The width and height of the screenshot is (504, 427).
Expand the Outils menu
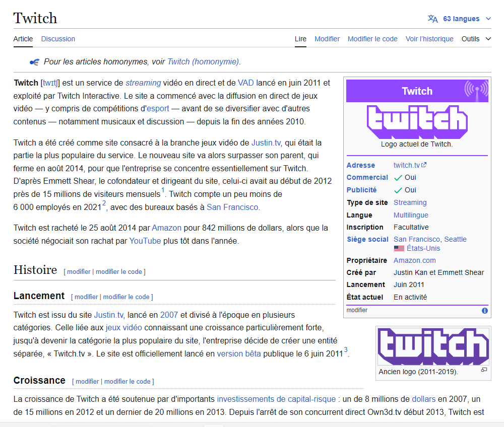pyautogui.click(x=476, y=39)
